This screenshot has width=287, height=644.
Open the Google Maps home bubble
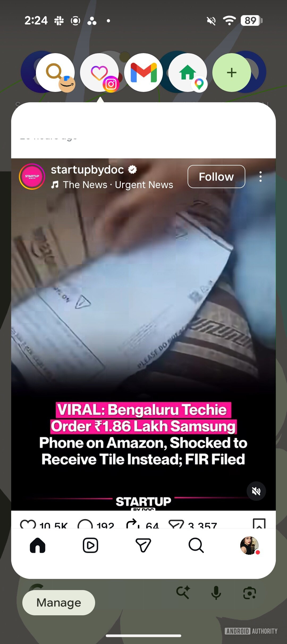188,73
